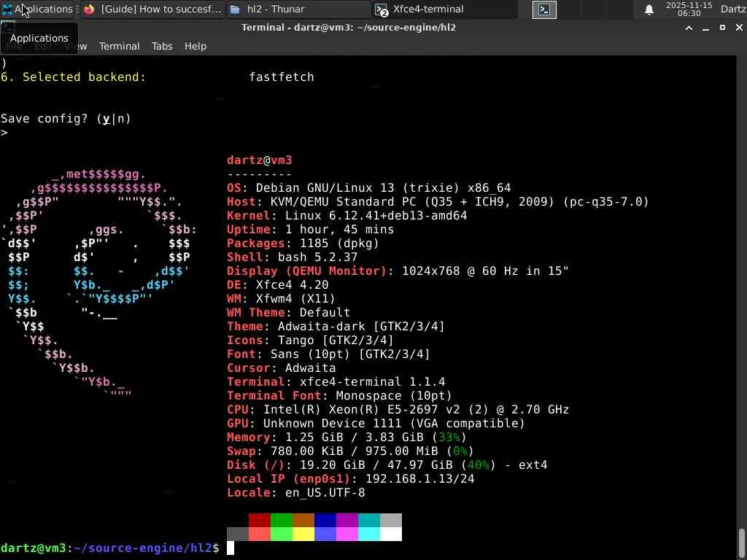
Task: Switch to the Xfce4-terminal taskbar button
Action: [x=444, y=9]
